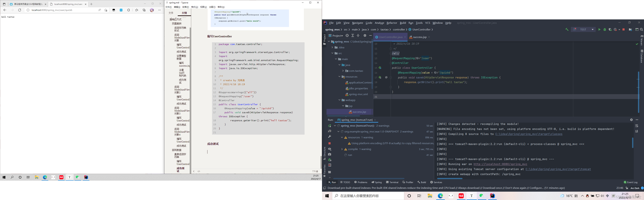Collapse the webapp folder in project tree
The height and width of the screenshot is (200, 644).
(339, 100)
